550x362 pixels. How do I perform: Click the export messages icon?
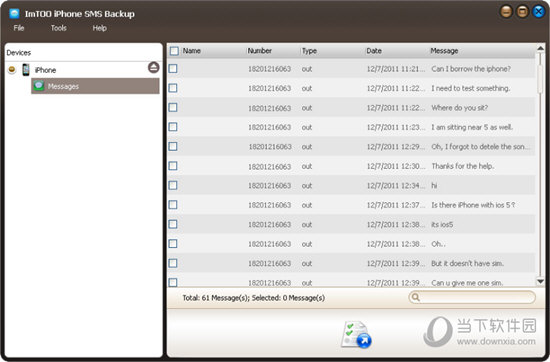pyautogui.click(x=356, y=334)
